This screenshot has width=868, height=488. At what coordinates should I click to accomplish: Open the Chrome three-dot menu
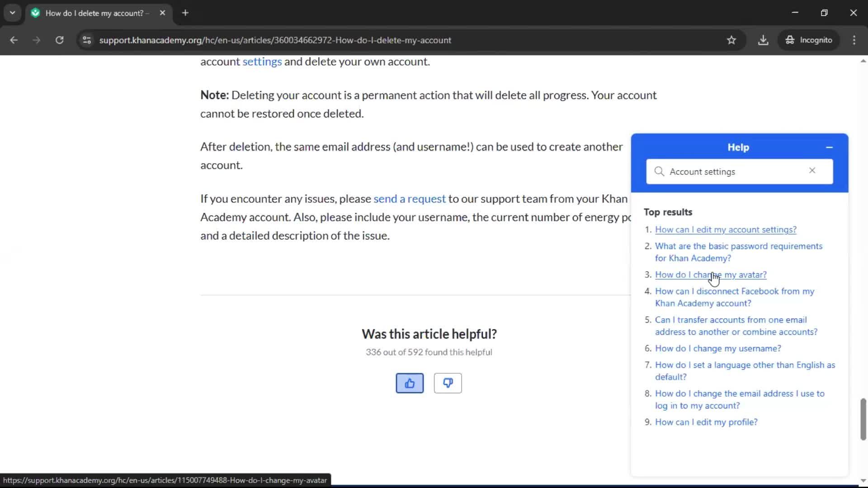(x=854, y=40)
